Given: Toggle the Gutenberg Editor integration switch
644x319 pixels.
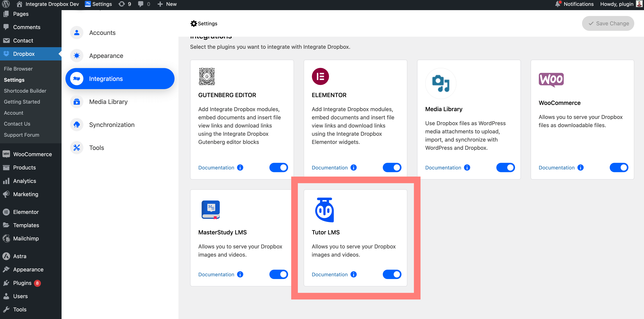Looking at the screenshot, I should pos(279,167).
